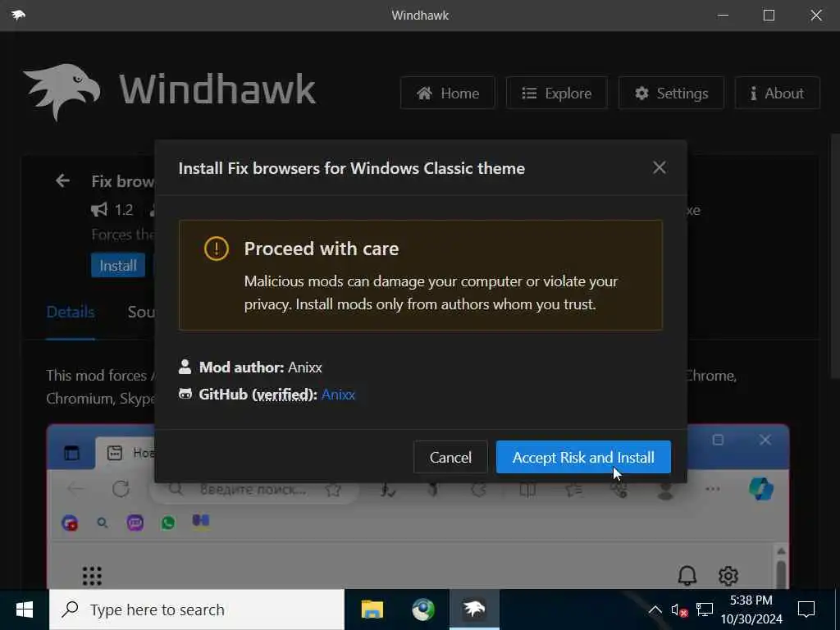Screen dimensions: 840x630
Task: Click the WhatsApp icon in preview image
Action: coord(167,523)
